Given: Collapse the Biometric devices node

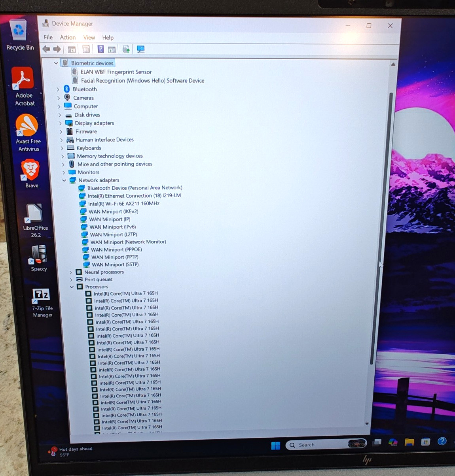Looking at the screenshot, I should coord(56,63).
